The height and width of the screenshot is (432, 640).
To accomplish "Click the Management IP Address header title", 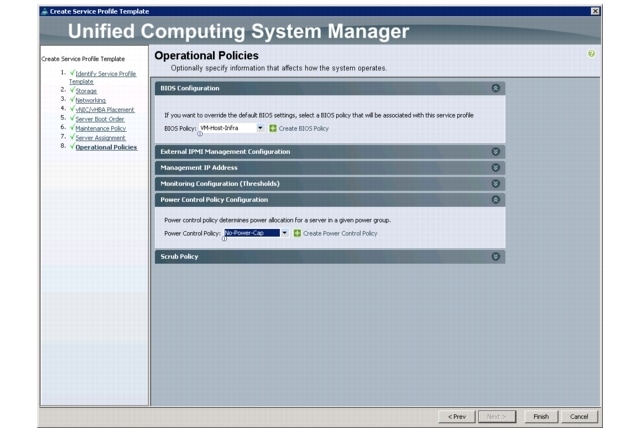I will click(199, 167).
